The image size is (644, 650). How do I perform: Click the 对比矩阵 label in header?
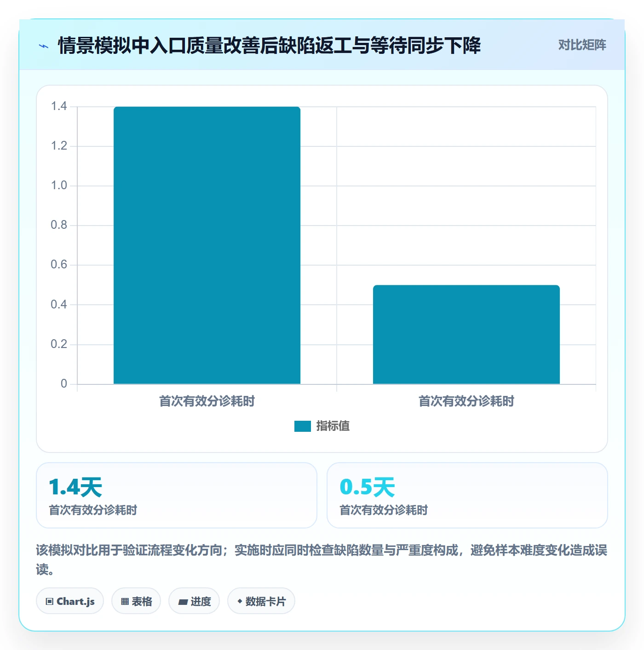pyautogui.click(x=582, y=45)
